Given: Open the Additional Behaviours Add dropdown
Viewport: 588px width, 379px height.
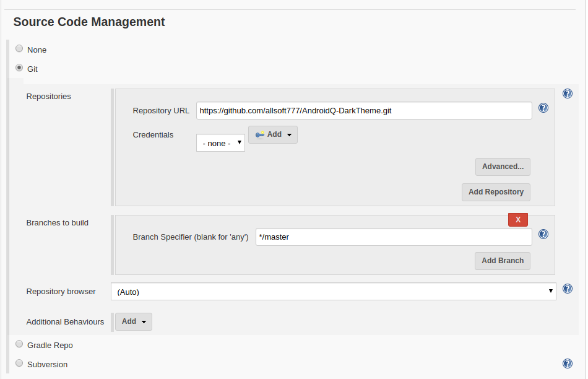Looking at the screenshot, I should pyautogui.click(x=134, y=321).
